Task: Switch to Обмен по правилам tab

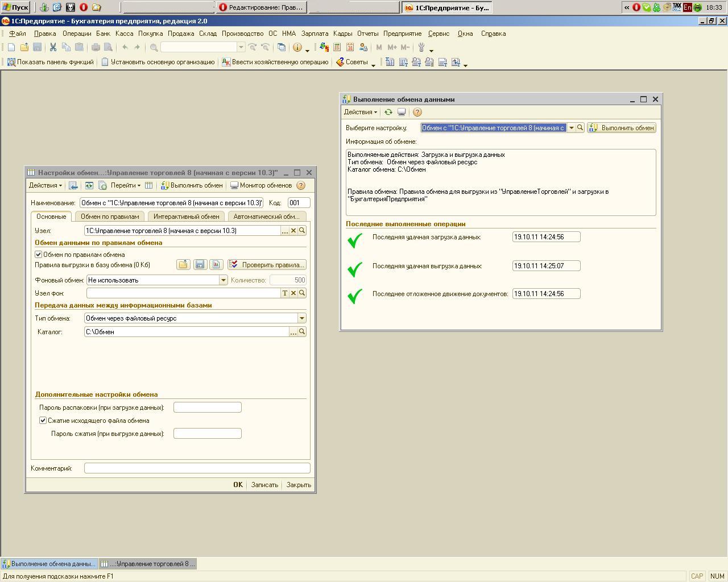Action: coord(110,217)
